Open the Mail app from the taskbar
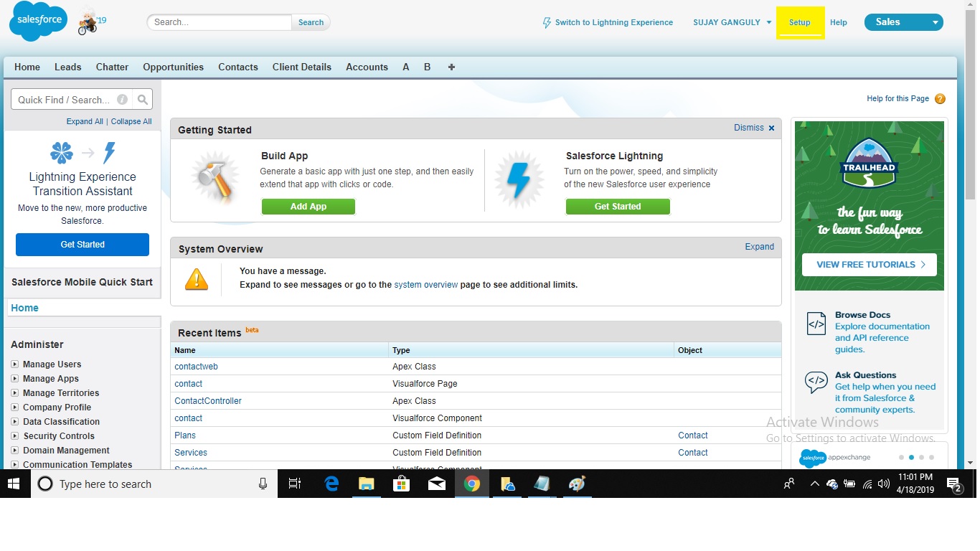980x551 pixels. click(436, 484)
